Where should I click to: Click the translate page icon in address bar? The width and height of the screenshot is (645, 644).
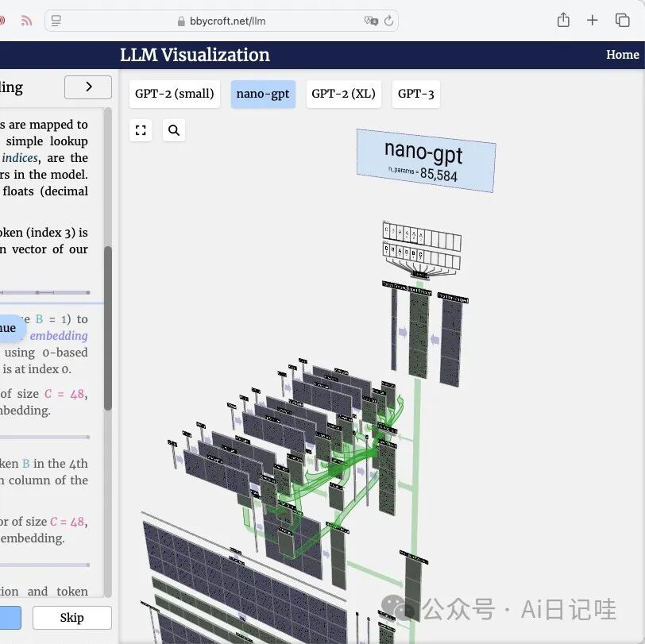click(371, 21)
